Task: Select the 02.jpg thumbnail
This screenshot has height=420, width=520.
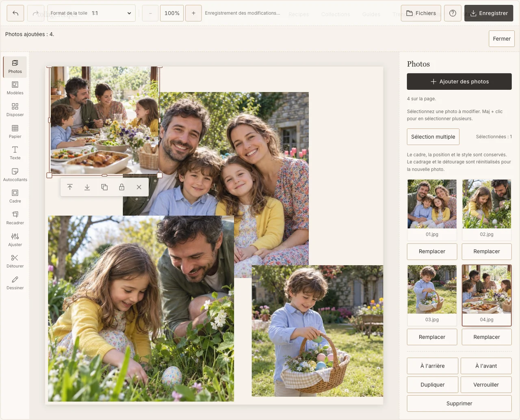Action: [x=487, y=210]
